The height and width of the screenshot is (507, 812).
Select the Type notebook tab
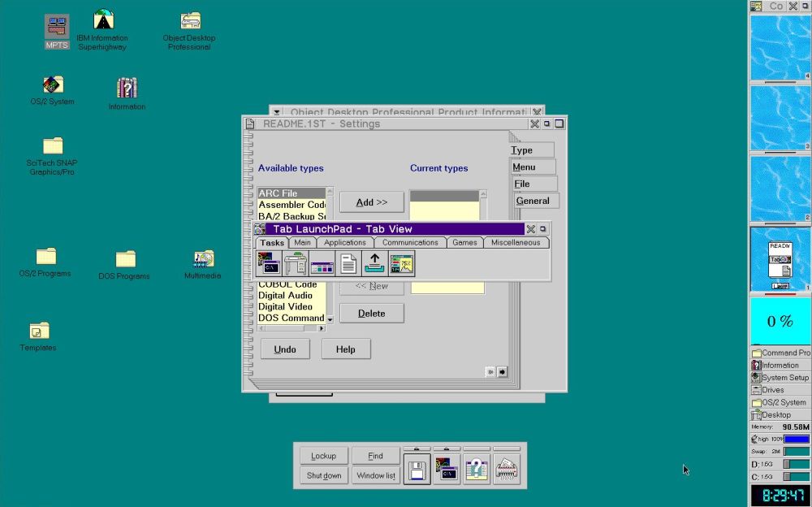pyautogui.click(x=532, y=150)
